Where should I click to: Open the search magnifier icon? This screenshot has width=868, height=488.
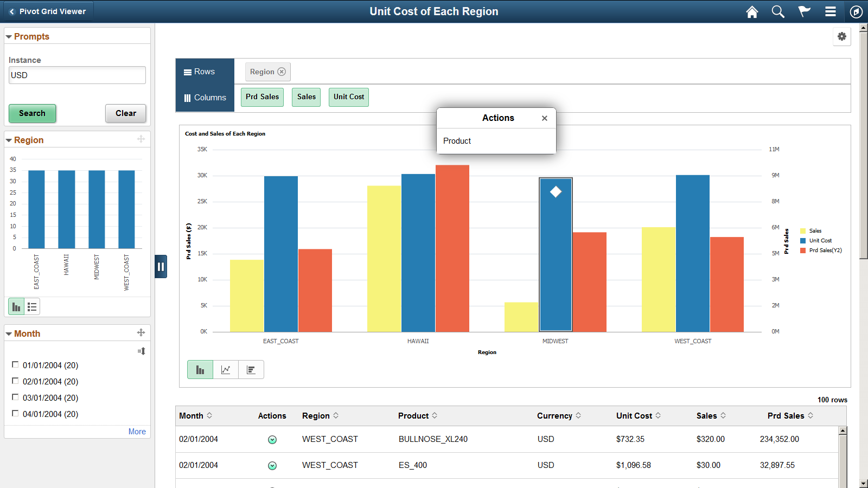778,11
